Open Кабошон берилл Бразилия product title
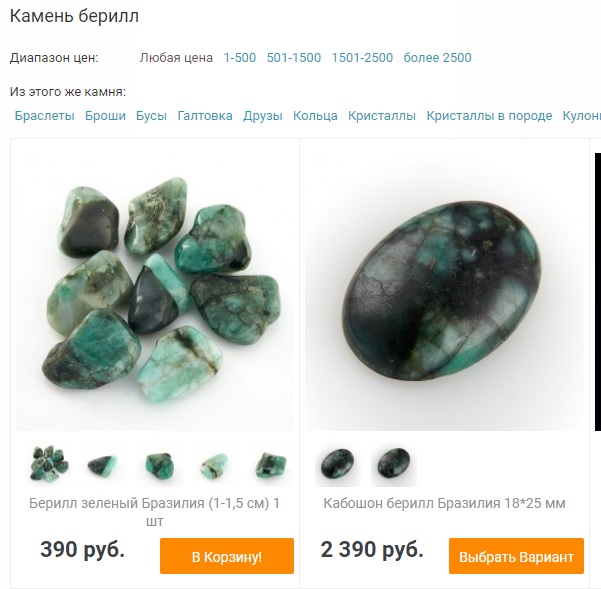601x589 pixels. point(444,503)
